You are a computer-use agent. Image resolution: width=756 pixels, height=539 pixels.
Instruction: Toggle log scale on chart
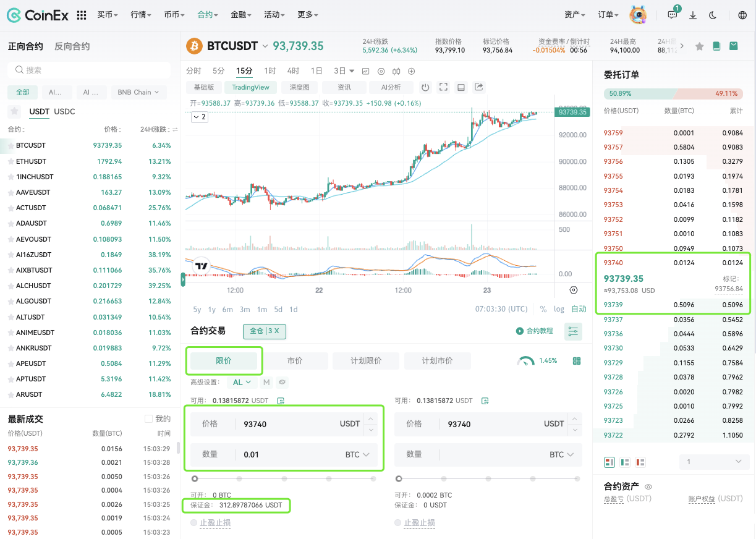[x=559, y=309]
